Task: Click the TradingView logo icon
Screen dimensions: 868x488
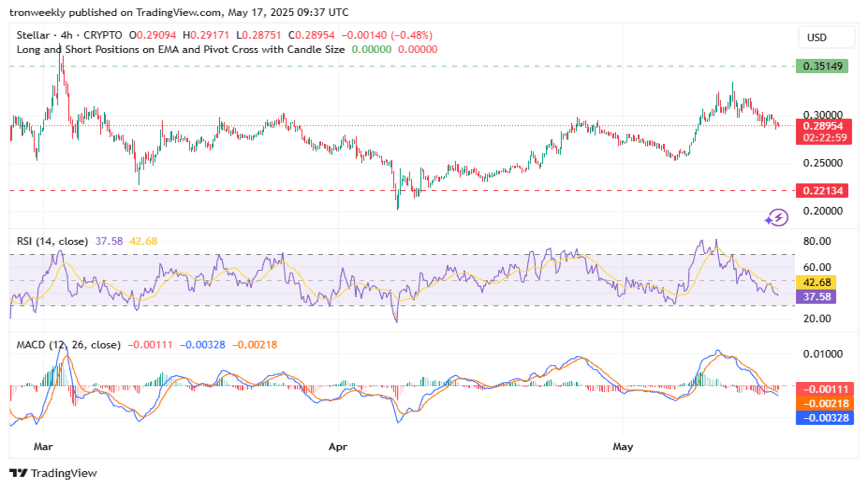Action: point(18,473)
